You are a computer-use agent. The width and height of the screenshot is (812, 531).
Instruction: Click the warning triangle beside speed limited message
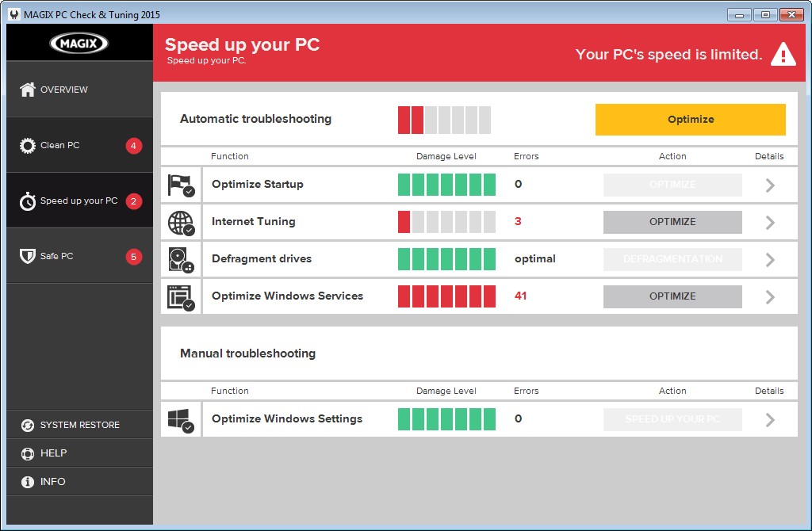[x=783, y=54]
